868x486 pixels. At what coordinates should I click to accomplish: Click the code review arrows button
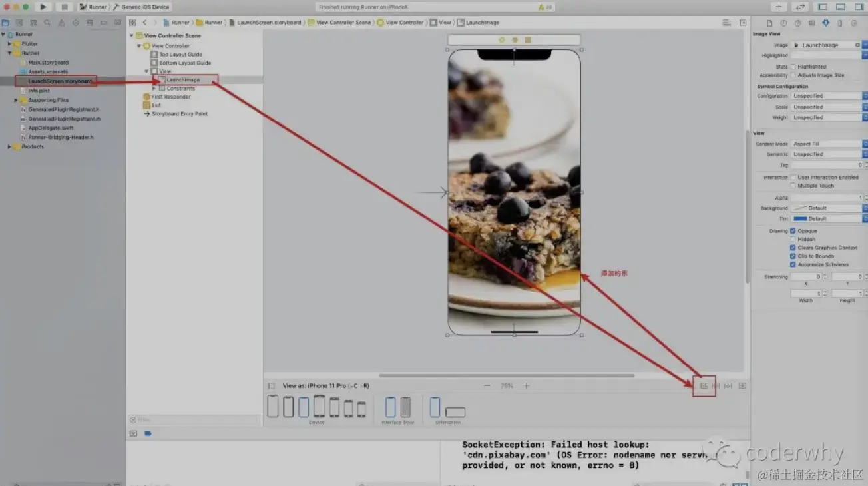click(800, 7)
